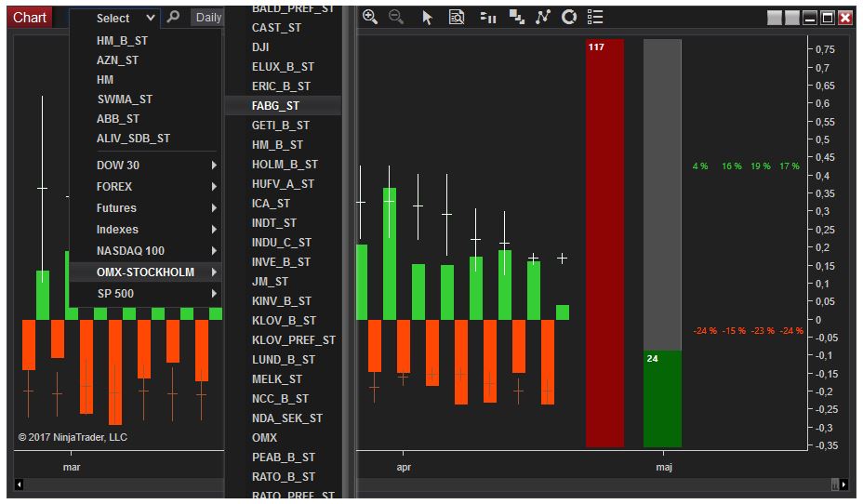This screenshot has width=863, height=504.
Task: Select highlighted FABG_ST entry
Action: tap(284, 106)
